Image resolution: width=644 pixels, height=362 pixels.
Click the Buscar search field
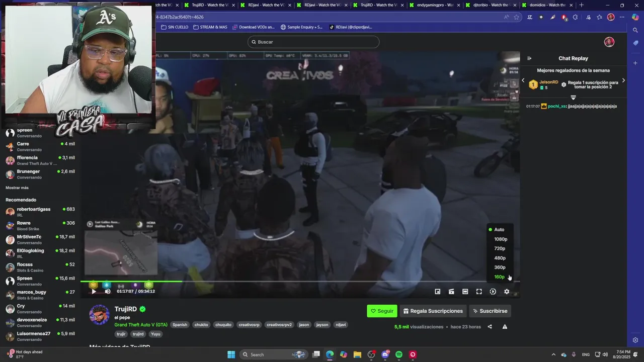(313, 42)
